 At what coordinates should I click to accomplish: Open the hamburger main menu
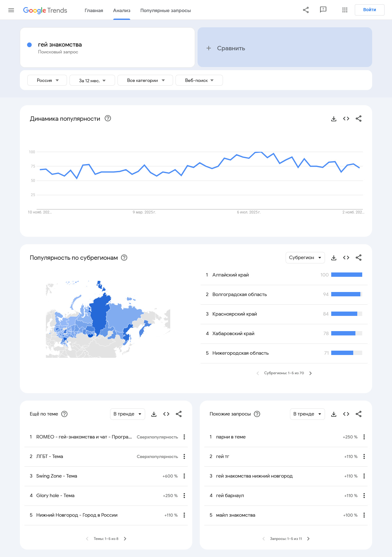[11, 10]
